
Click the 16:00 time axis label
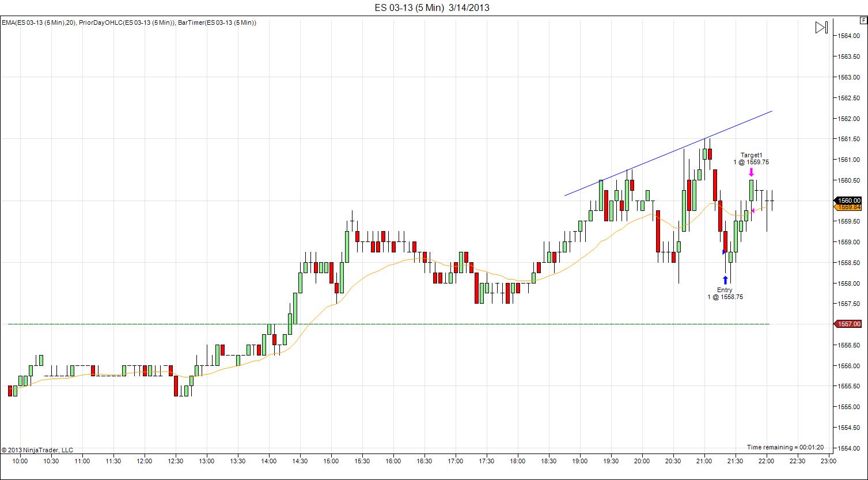click(393, 461)
